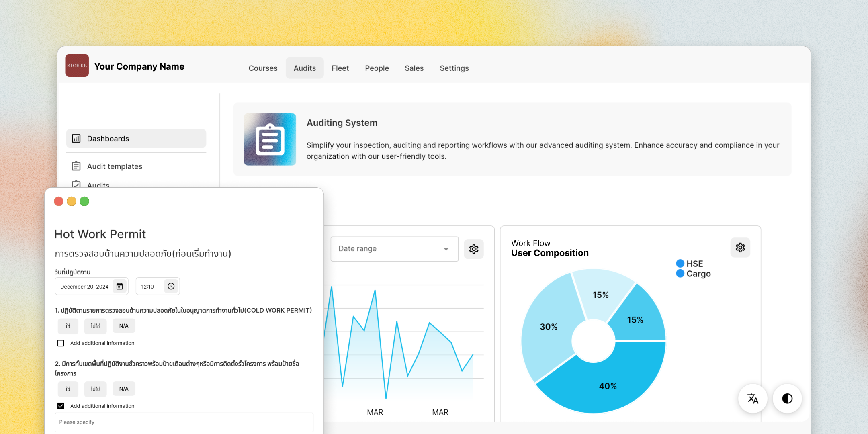Click the 40% pie chart segment
The width and height of the screenshot is (868, 434).
[608, 386]
